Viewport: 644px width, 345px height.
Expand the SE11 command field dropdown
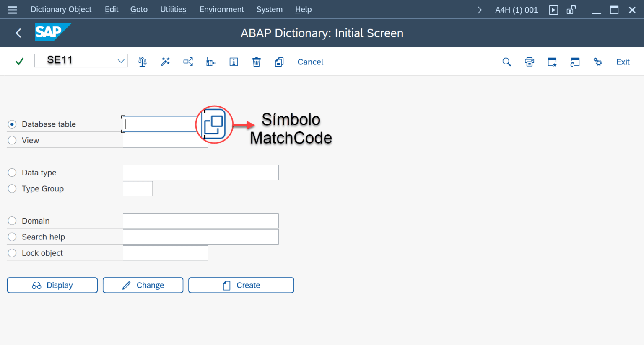pyautogui.click(x=121, y=61)
